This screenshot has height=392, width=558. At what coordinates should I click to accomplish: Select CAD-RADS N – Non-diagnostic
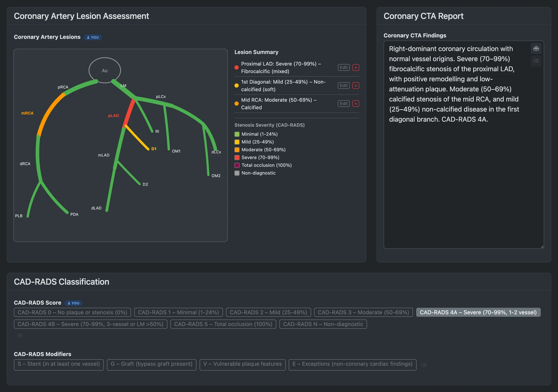[x=323, y=324]
